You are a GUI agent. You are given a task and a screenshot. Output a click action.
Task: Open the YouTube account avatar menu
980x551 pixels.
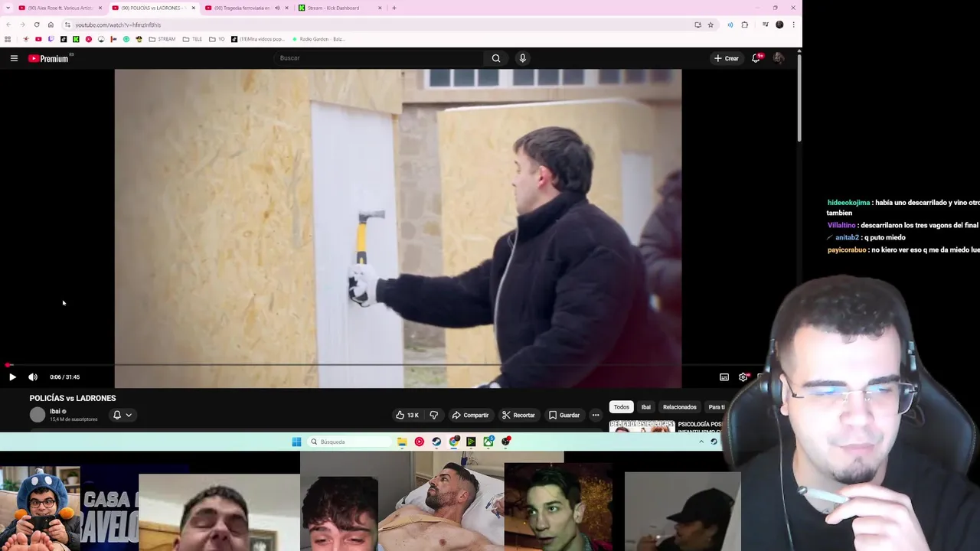point(779,58)
